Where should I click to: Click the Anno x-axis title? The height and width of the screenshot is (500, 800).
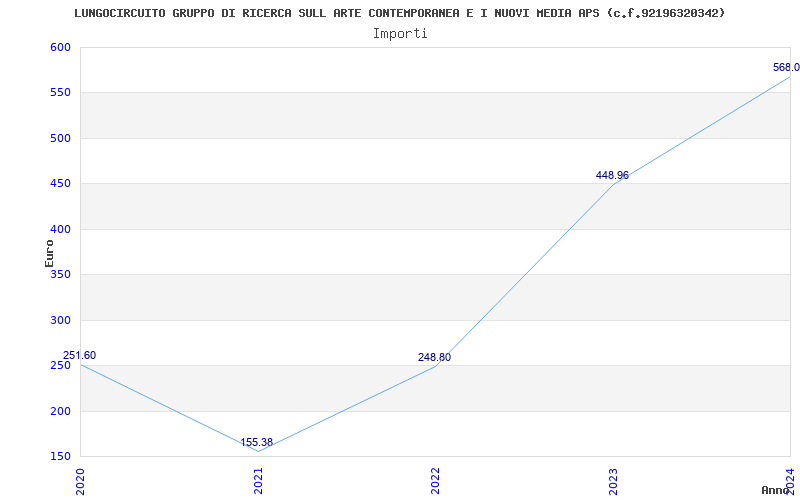point(775,490)
